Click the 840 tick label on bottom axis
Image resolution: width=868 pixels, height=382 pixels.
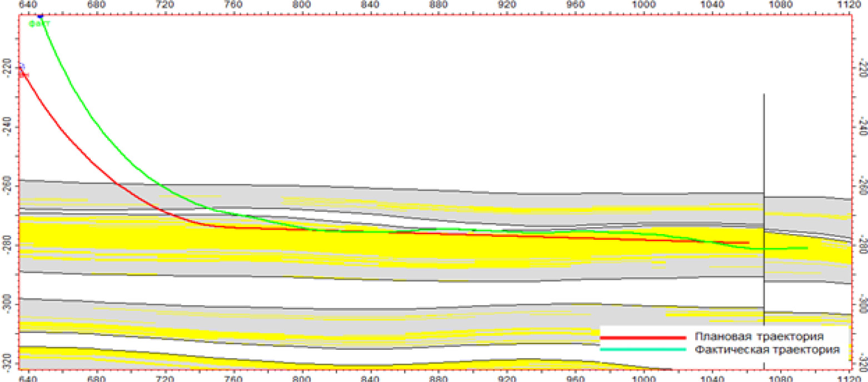[370, 378]
